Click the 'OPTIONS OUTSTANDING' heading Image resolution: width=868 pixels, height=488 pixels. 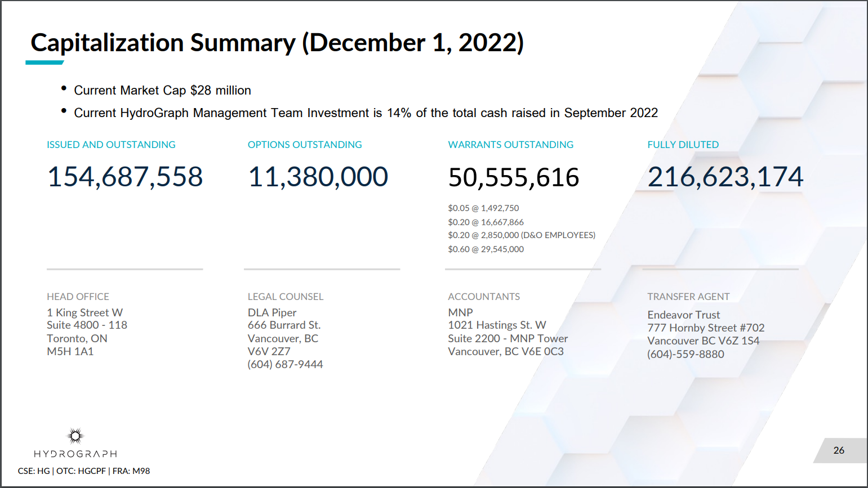click(x=305, y=145)
